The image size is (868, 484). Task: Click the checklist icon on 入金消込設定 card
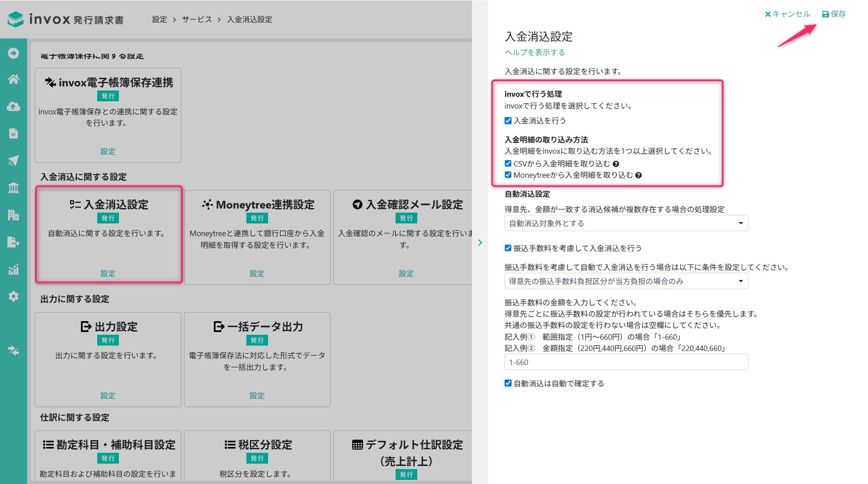[75, 204]
